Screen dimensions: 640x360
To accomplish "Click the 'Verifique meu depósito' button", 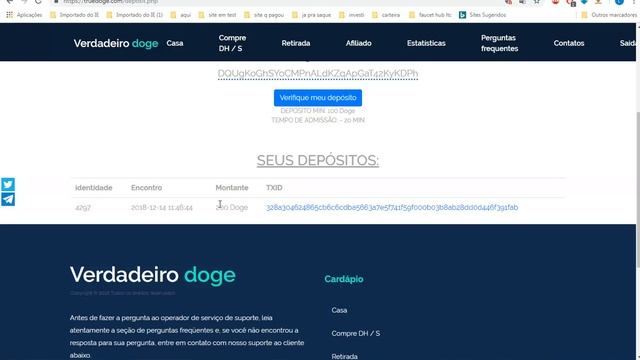I will click(318, 98).
